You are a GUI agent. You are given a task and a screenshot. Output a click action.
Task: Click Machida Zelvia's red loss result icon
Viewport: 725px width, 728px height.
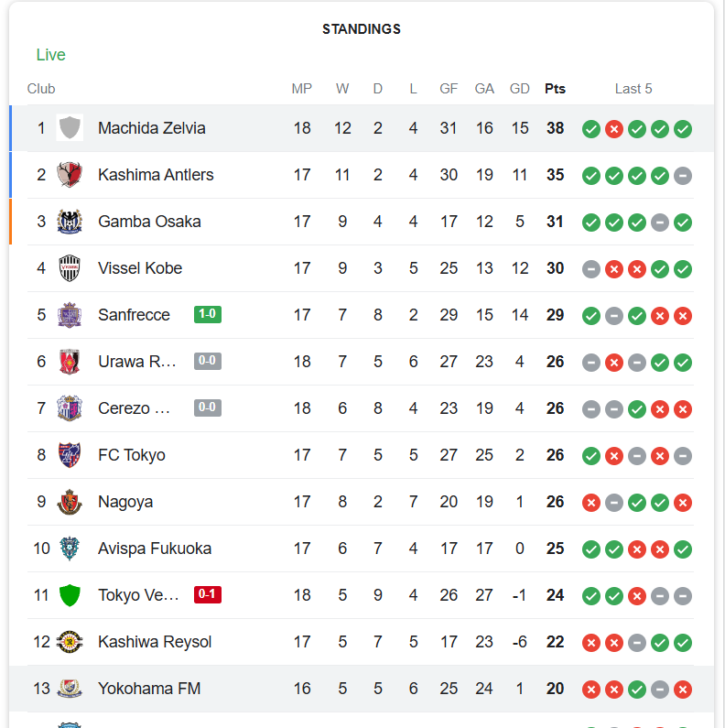pos(614,129)
